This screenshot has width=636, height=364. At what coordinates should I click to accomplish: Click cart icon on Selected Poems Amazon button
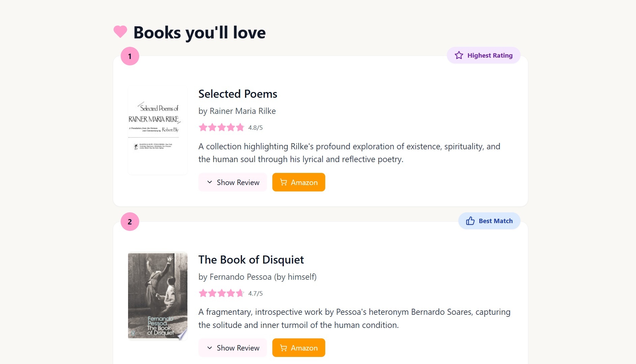(283, 182)
